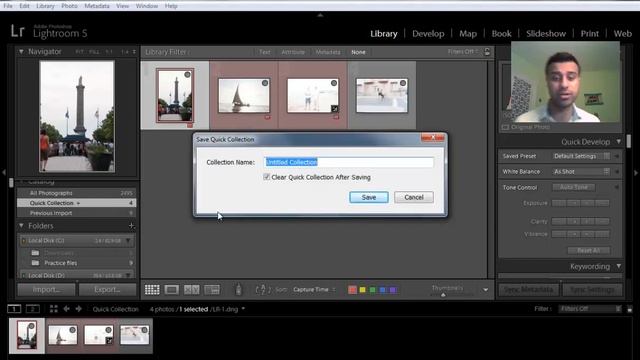
Task: Close the Save Quick Collection dialog
Action: click(433, 138)
